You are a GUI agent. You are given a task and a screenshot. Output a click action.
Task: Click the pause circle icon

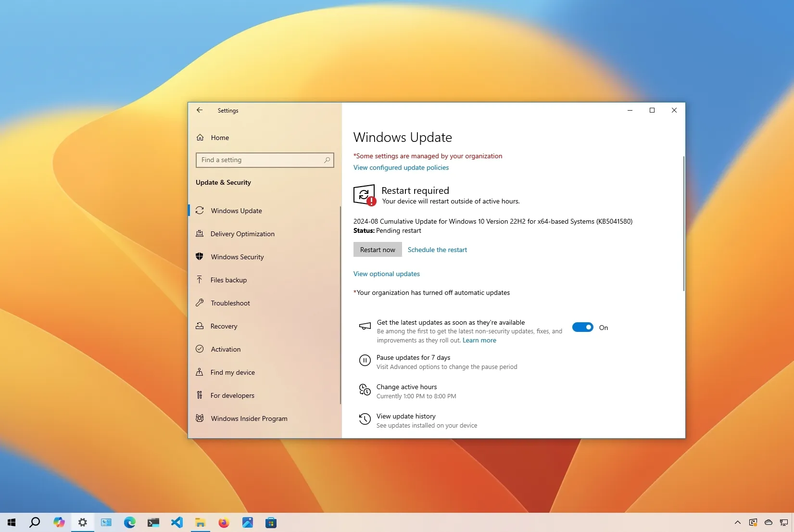365,360
